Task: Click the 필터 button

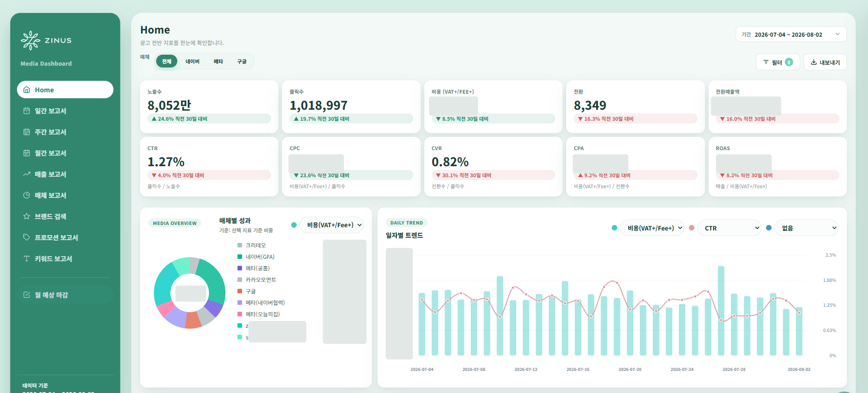Action: 778,62
